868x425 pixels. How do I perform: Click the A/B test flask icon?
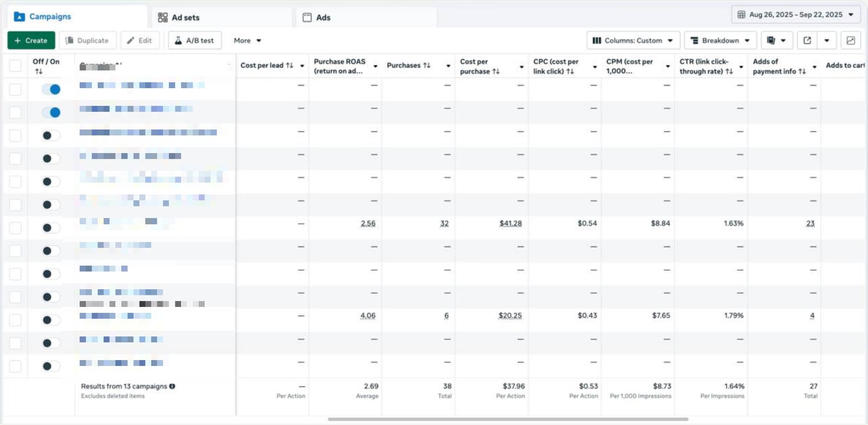178,41
